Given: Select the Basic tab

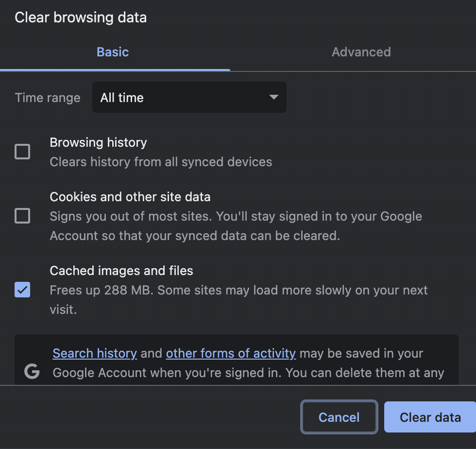Looking at the screenshot, I should (112, 52).
